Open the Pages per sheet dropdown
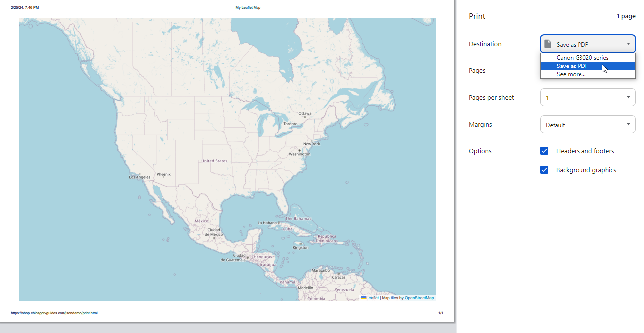 (x=587, y=97)
